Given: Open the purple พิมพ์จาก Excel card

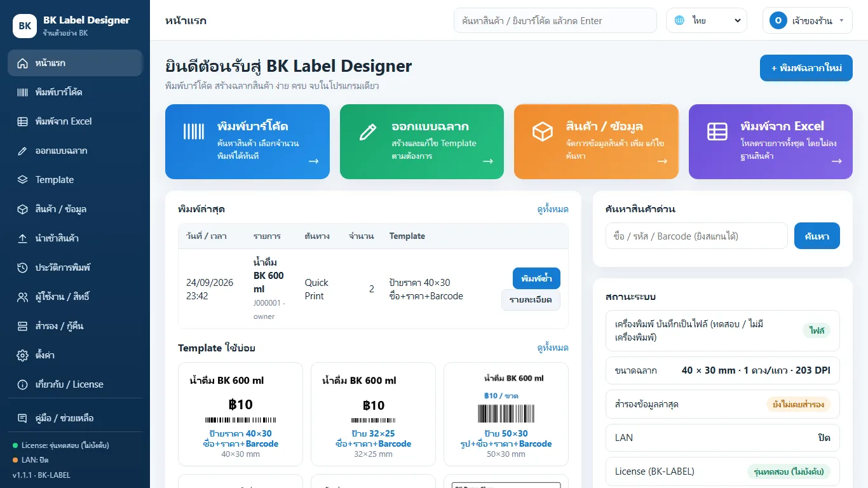Looking at the screenshot, I should point(771,142).
